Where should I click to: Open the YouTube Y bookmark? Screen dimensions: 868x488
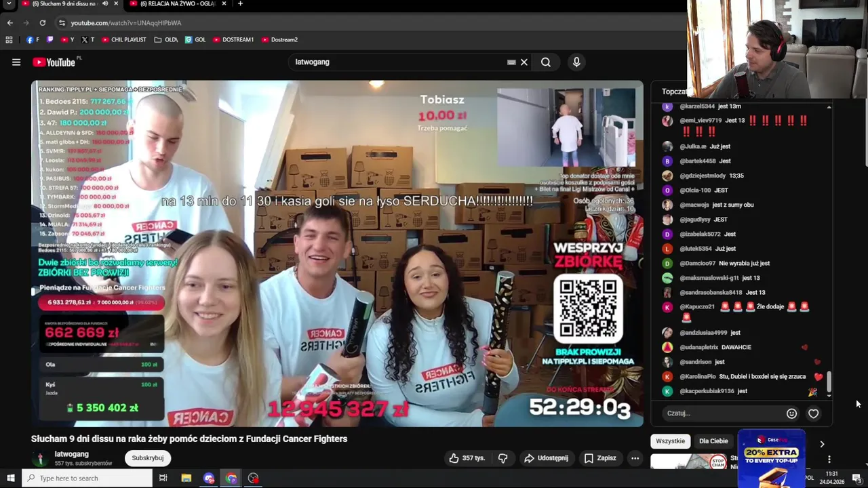click(68, 40)
